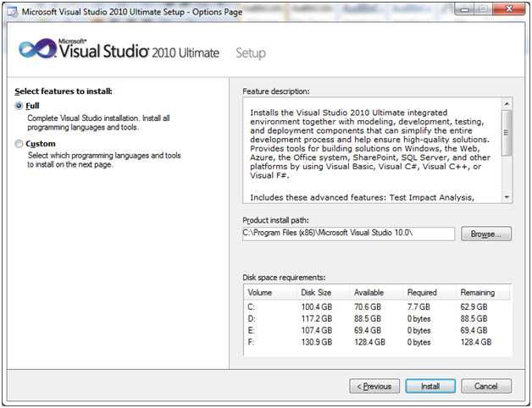Click the 70.6 GB available value
Viewport: 532px width, 408px height.
[x=368, y=307]
